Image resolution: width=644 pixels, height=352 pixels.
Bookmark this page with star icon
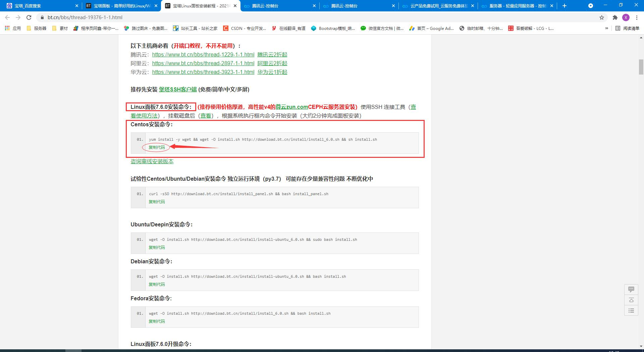pos(602,17)
